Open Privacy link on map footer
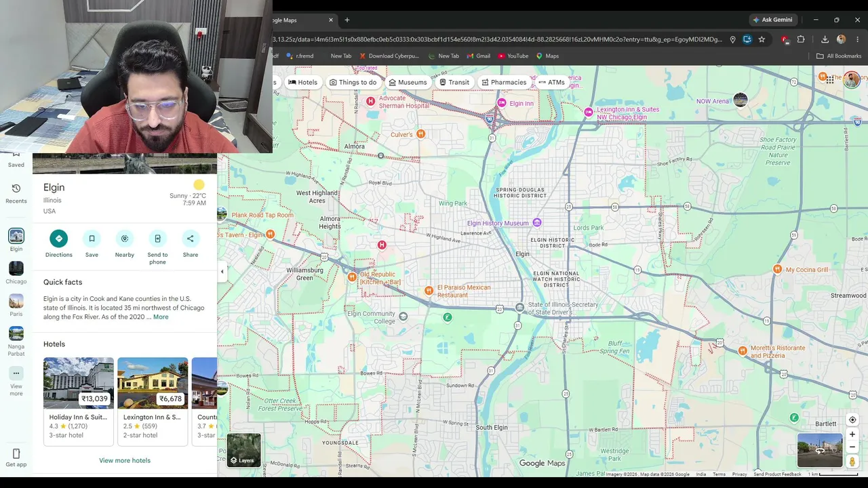This screenshot has width=868, height=488. click(739, 474)
